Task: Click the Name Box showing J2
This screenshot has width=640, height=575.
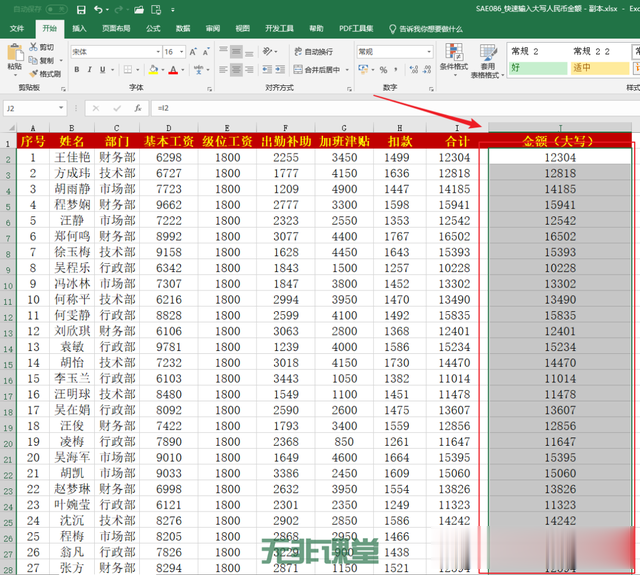Action: click(x=31, y=108)
